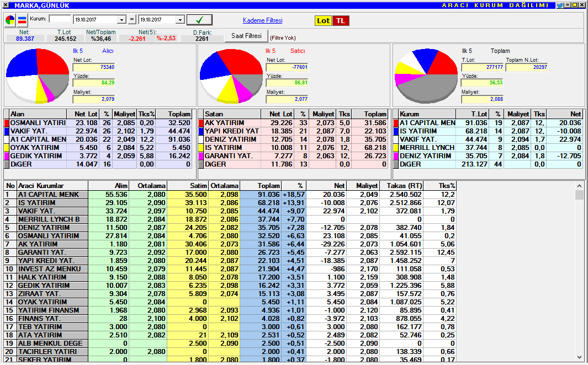Image resolution: width=588 pixels, height=365 pixels.
Task: Select the MERRILL LYNCH B row
Action: click(x=230, y=219)
